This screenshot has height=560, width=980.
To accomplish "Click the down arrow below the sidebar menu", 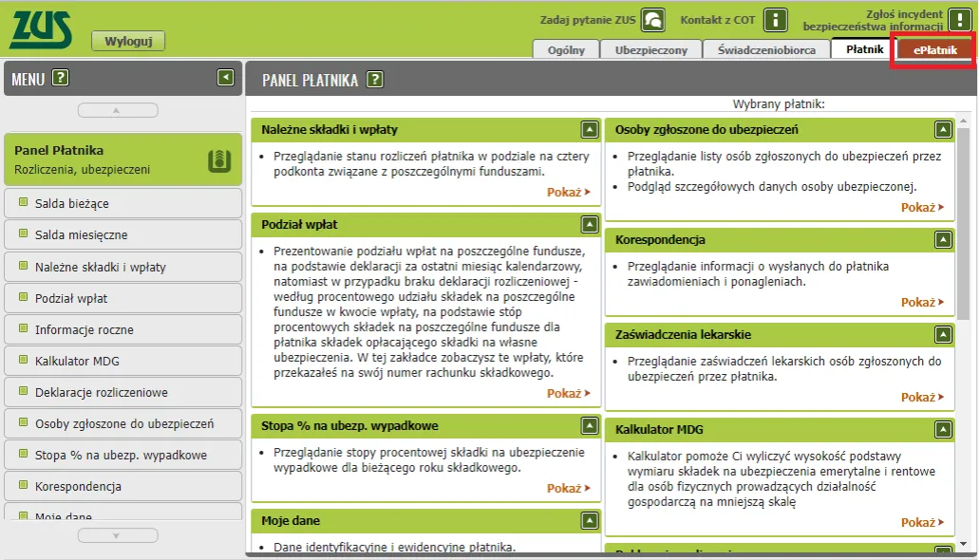I will click(x=117, y=535).
